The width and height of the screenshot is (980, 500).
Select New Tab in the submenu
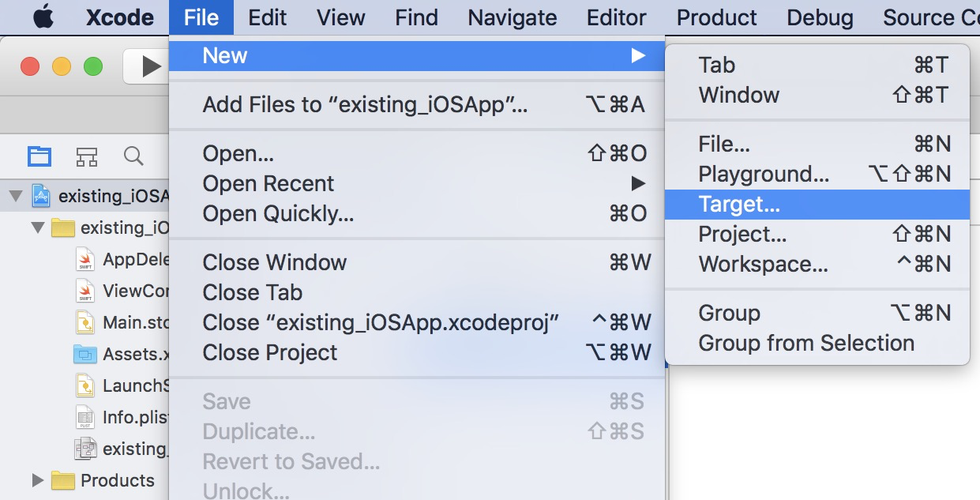click(817, 65)
